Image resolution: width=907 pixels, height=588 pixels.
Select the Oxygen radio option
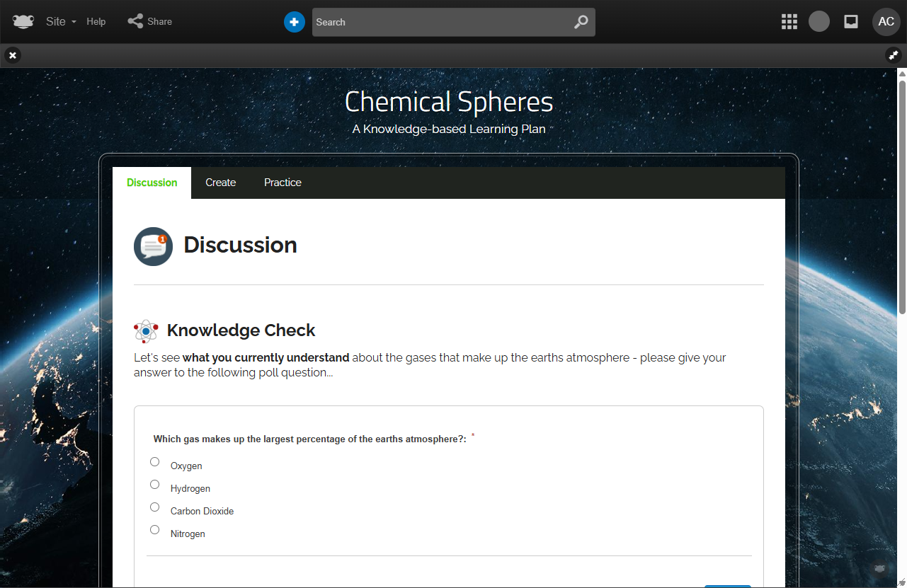pos(155,462)
